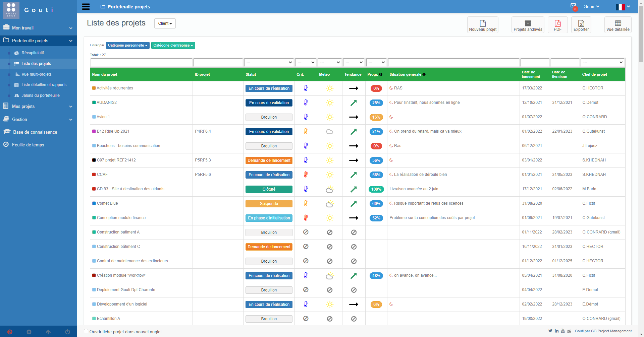The height and width of the screenshot is (337, 644).
Task: Open the settings gear in sidebar footer
Action: [x=29, y=332]
